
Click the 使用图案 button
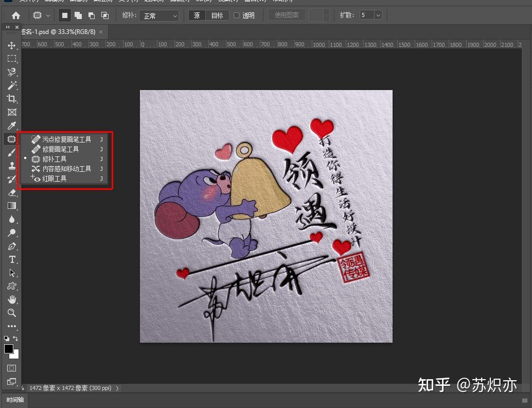[x=287, y=15]
